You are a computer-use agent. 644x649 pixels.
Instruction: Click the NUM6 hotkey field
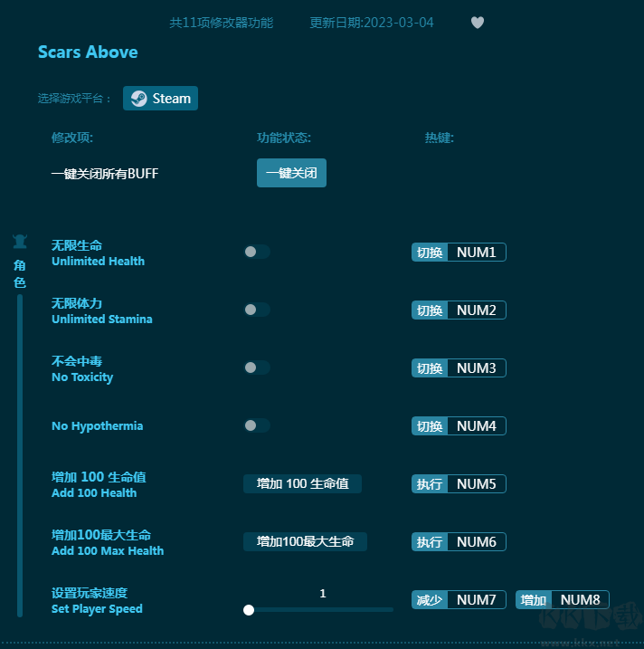coord(476,542)
